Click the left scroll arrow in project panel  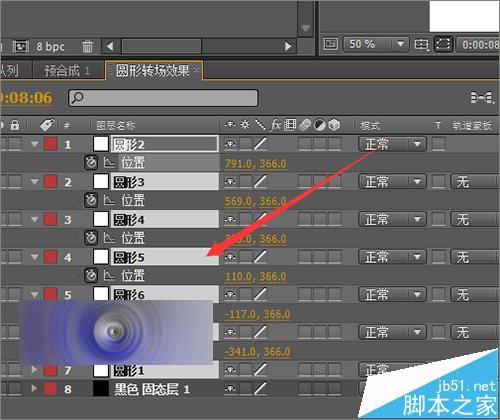coord(110,46)
